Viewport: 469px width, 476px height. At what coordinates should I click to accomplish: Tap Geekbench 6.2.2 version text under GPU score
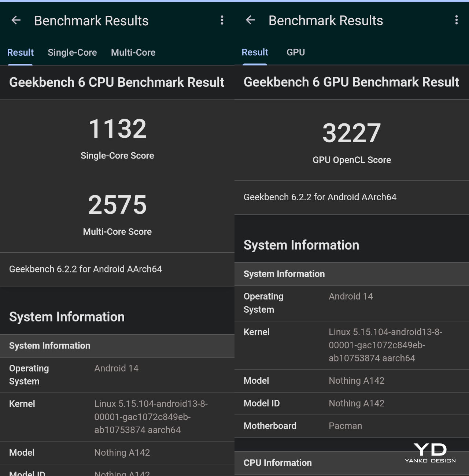[x=320, y=197]
